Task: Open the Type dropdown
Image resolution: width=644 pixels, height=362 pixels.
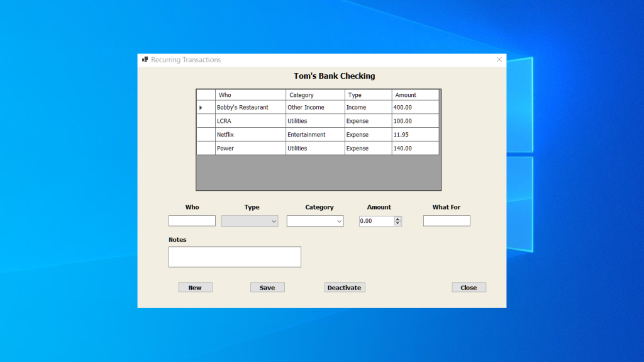Action: (x=250, y=222)
